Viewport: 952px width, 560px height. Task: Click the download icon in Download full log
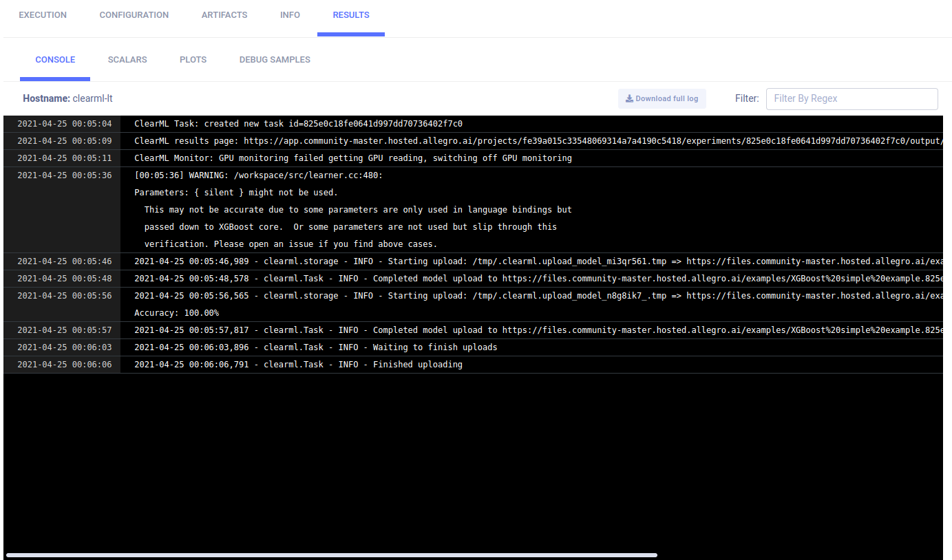point(629,99)
